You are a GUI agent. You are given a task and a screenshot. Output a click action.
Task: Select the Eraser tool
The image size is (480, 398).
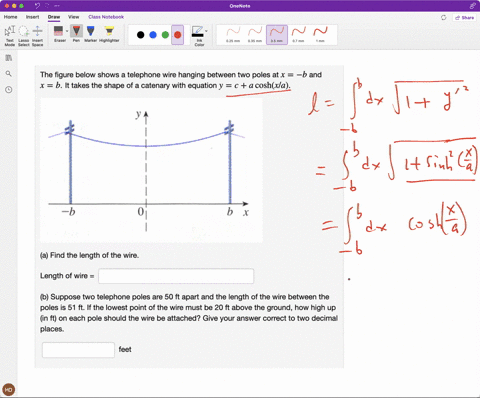pos(59,34)
